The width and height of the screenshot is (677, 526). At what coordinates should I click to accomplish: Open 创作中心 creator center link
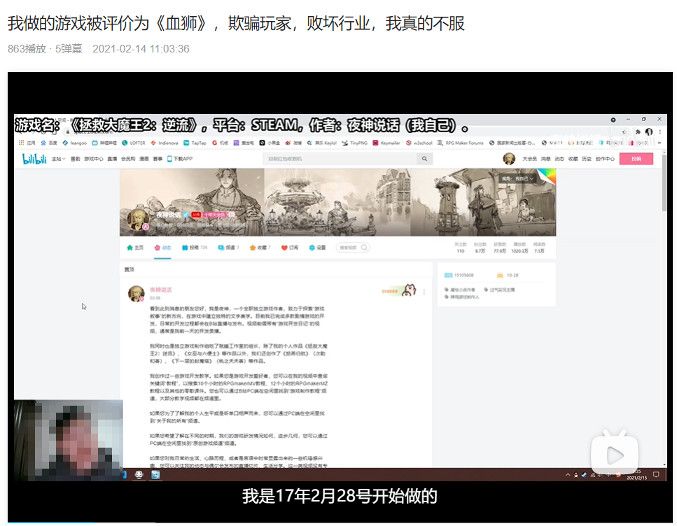[605, 159]
